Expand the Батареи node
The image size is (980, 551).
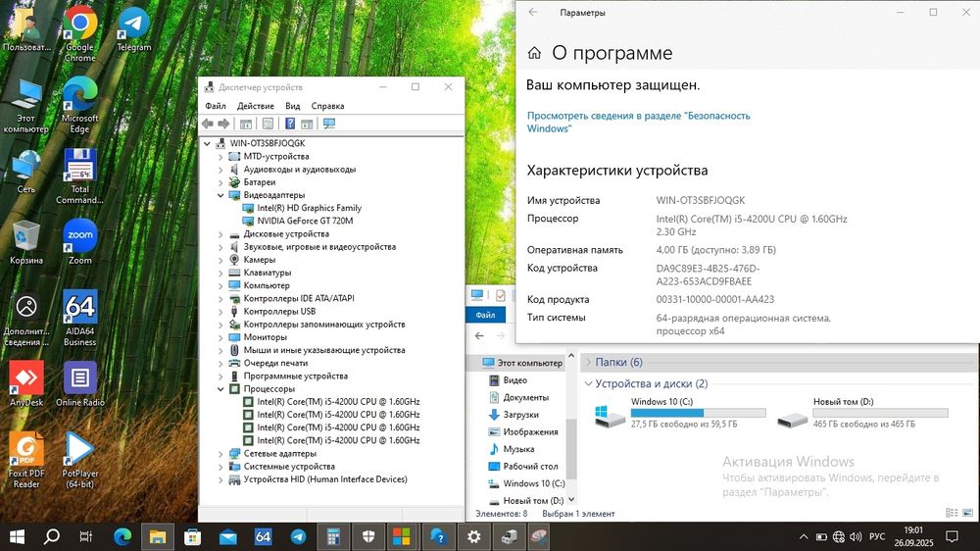[220, 182]
